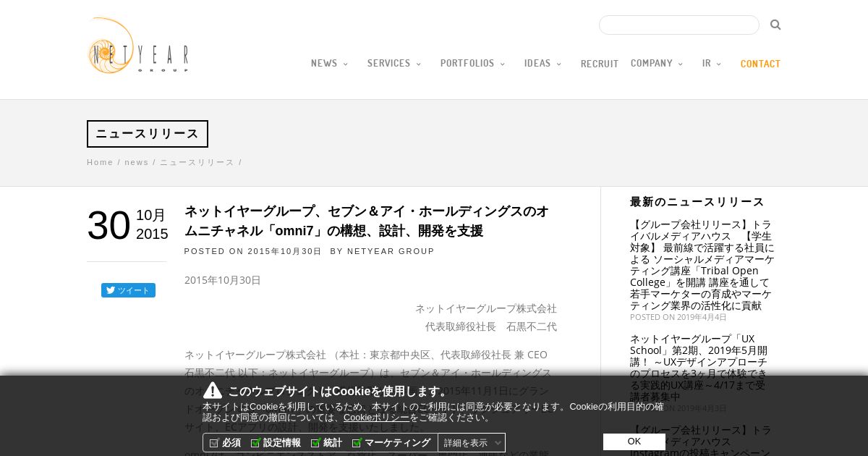Click the 最新のニュースリリース sidebar heading
Screen dimensions: 868x456
pos(697,202)
